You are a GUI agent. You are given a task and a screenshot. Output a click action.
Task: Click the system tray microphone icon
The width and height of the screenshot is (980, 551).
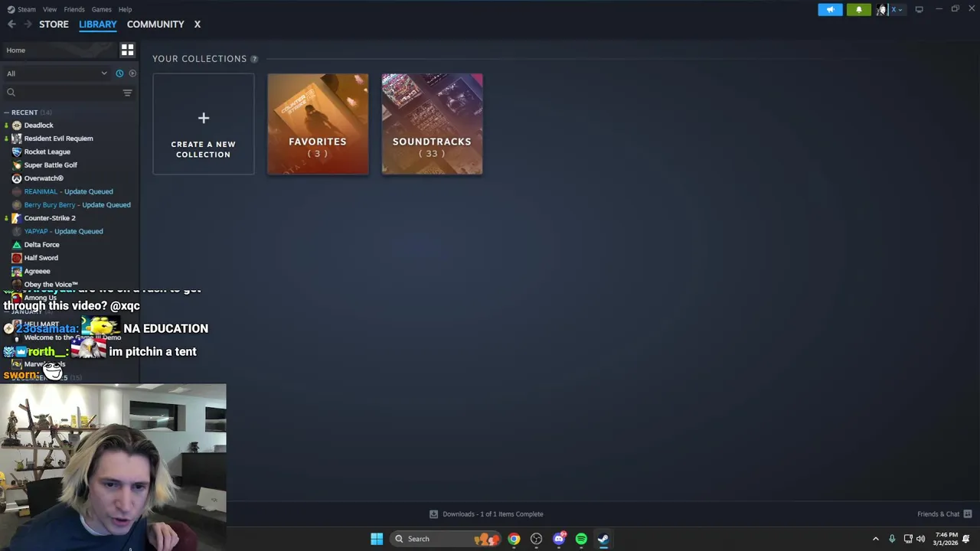pyautogui.click(x=892, y=539)
